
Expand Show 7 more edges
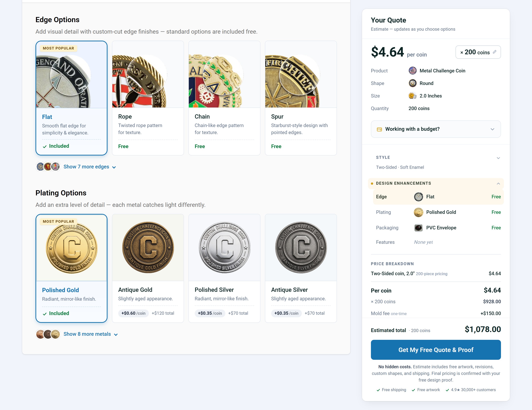[89, 167]
